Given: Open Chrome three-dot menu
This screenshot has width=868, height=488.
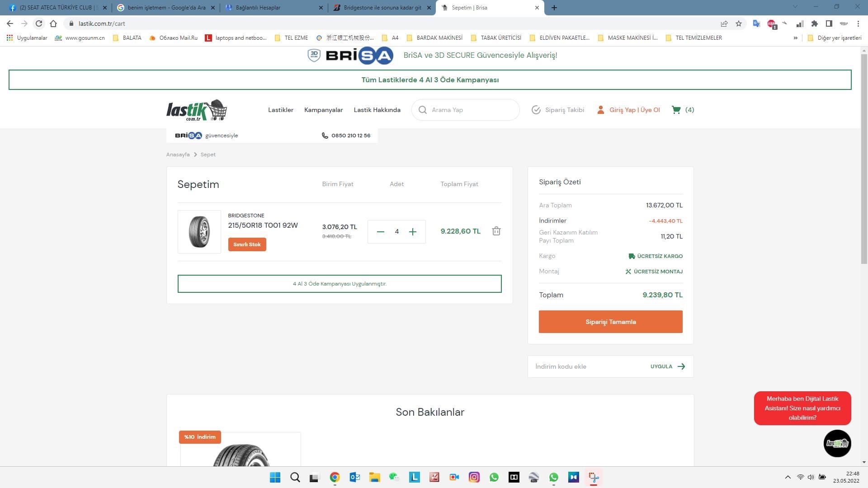Looking at the screenshot, I should 858,23.
